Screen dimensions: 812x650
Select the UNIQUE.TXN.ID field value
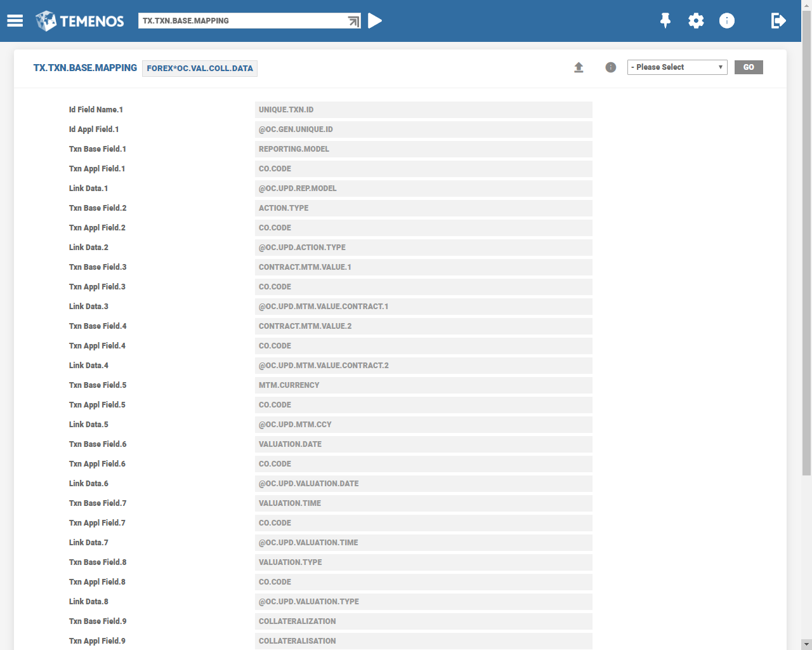[424, 110]
